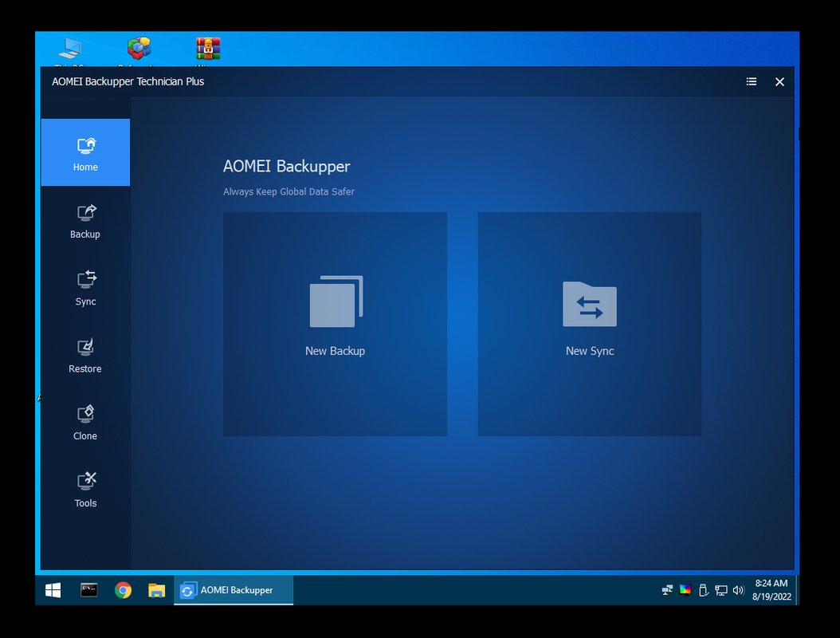Viewport: 840px width, 638px height.
Task: Switch to the Sync section
Action: 85,287
